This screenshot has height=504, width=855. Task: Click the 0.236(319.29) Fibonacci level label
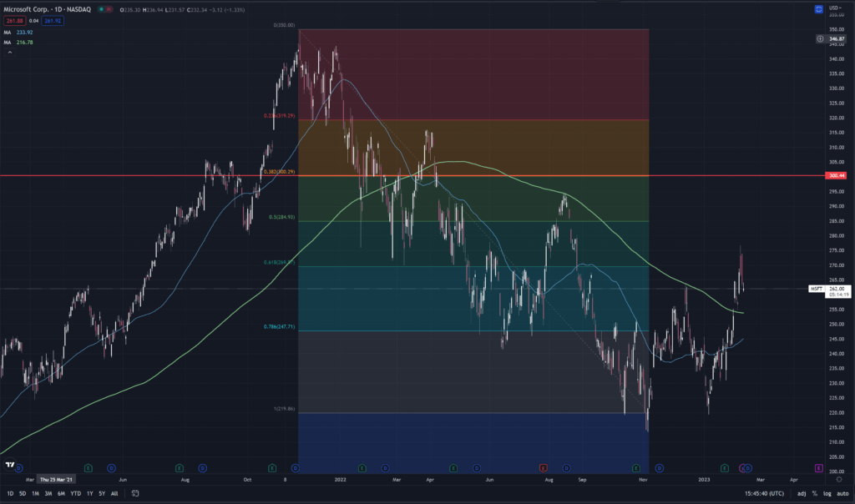point(279,115)
